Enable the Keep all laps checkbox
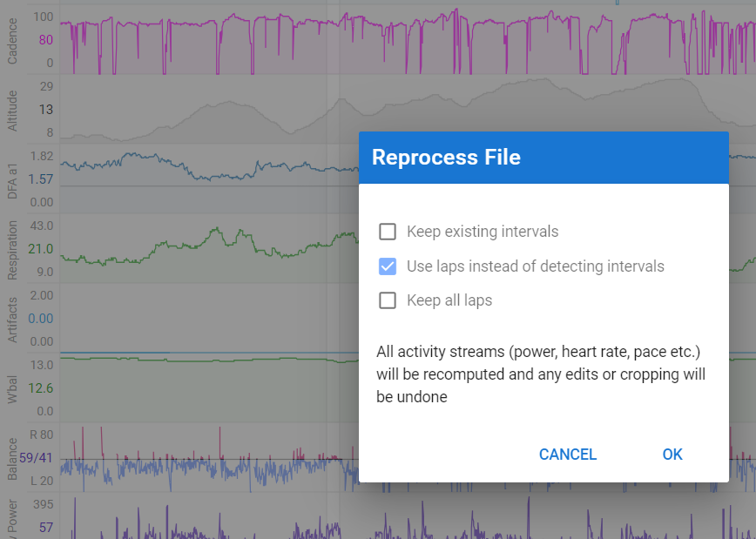 tap(388, 300)
